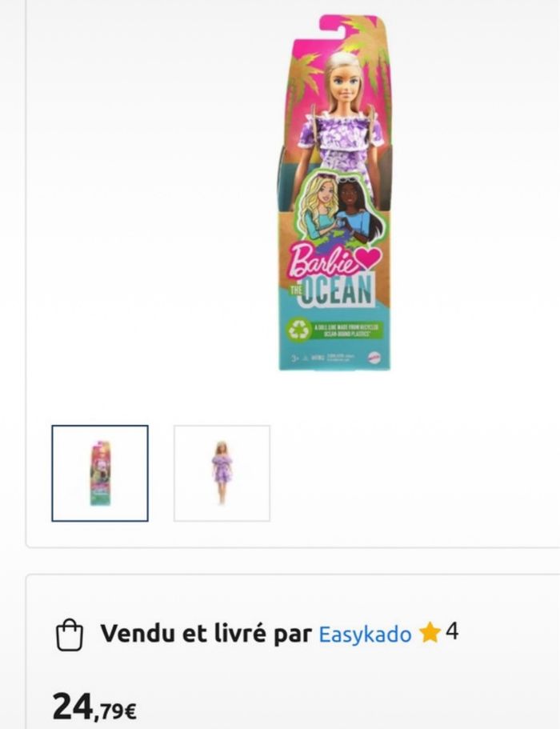Select the boxed Barbie thumbnail

(x=100, y=473)
